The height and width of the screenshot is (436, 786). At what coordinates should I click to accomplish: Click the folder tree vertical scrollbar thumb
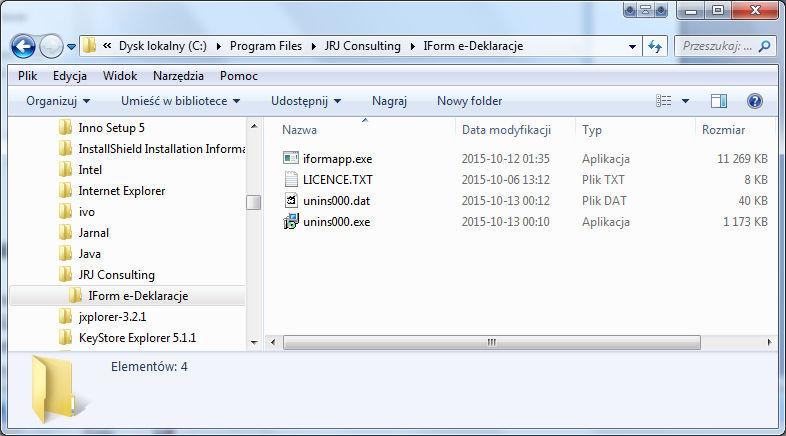[254, 202]
